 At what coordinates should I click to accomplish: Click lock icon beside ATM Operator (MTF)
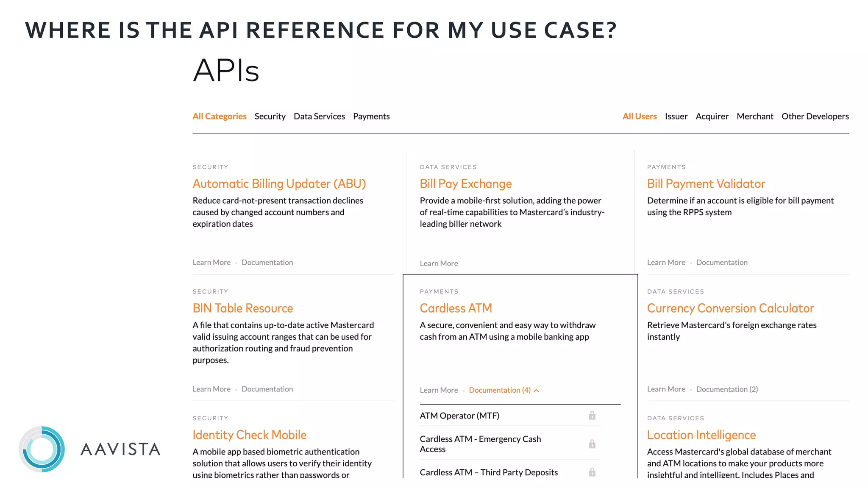pos(592,416)
